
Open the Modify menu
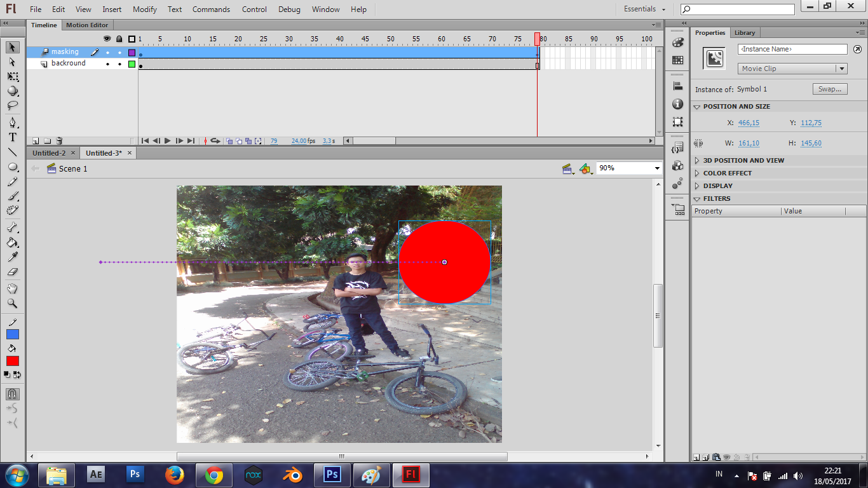click(145, 10)
